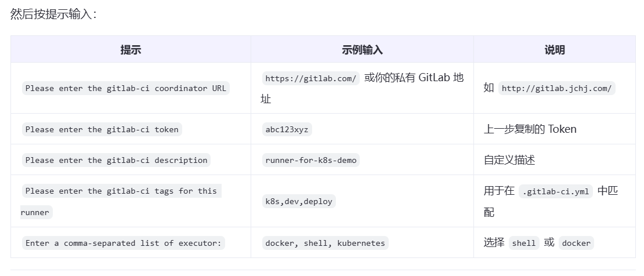Select the comma-separated executor prompt code
The height and width of the screenshot is (276, 644).
point(124,243)
